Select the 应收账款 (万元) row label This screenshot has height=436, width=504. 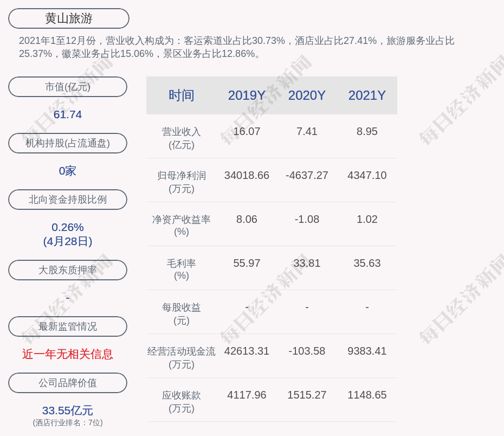tap(182, 402)
